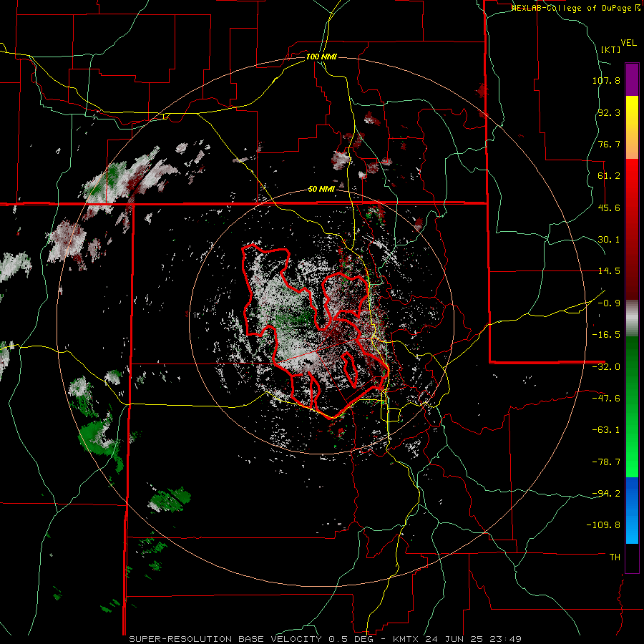
Task: Click the [KT] units label
Action: (x=611, y=49)
